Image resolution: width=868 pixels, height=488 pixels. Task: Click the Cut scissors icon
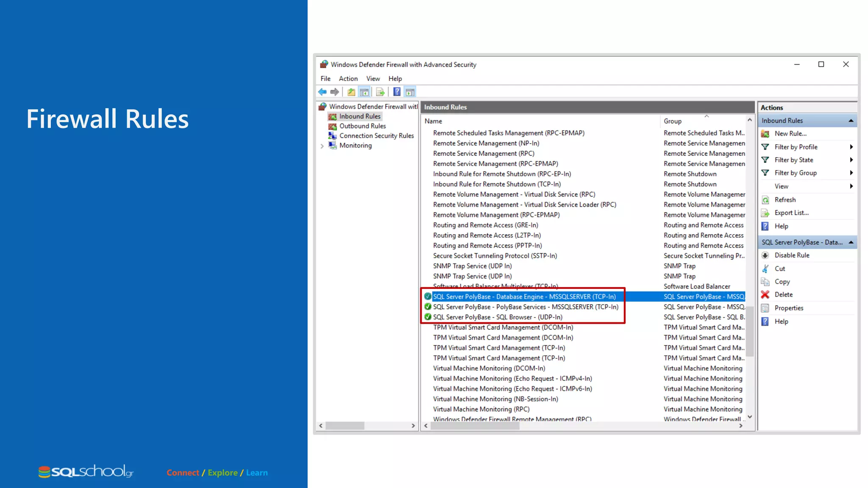[x=765, y=269]
